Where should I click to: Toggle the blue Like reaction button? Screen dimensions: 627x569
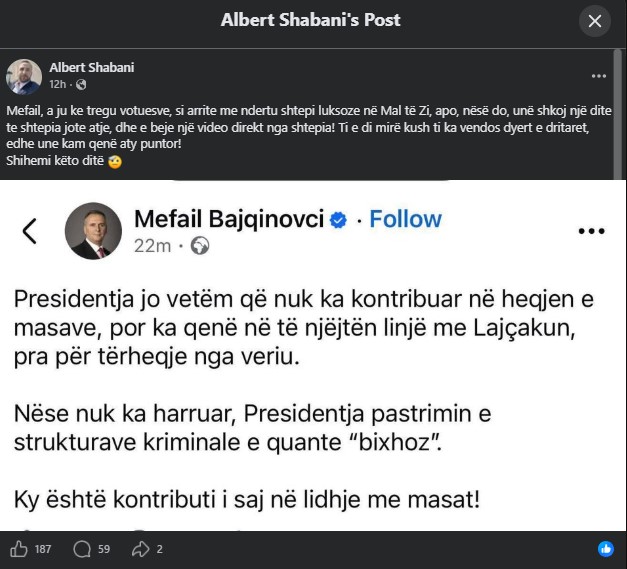[x=605, y=548]
